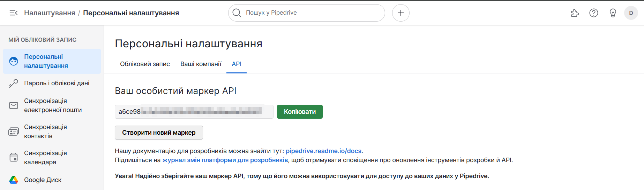Image resolution: width=644 pixels, height=190 pixels.
Task: Open журнал змін платформи для розробників link
Action: coord(225,160)
